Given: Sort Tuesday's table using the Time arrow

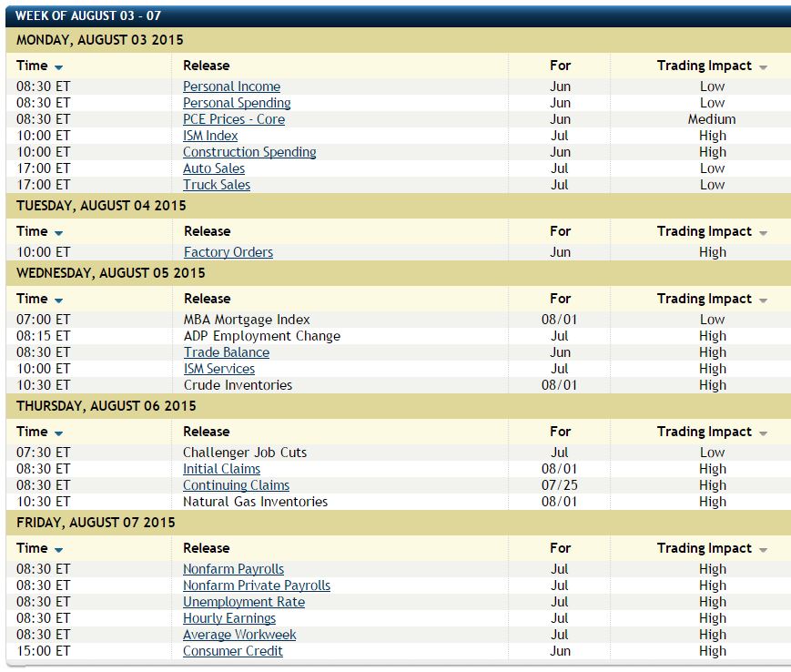Looking at the screenshot, I should (59, 233).
